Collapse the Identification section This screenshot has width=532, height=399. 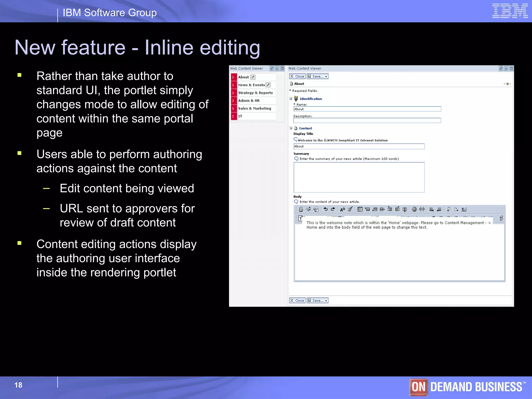pyautogui.click(x=291, y=99)
